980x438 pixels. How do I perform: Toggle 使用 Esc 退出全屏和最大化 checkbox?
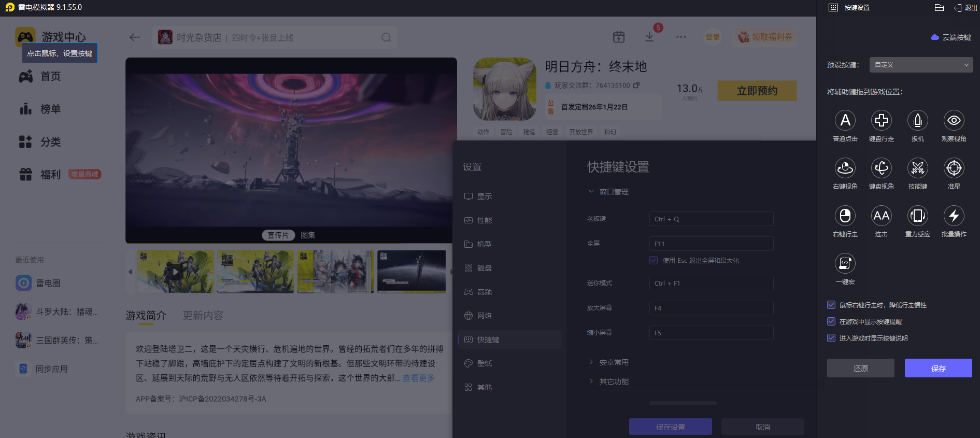654,260
